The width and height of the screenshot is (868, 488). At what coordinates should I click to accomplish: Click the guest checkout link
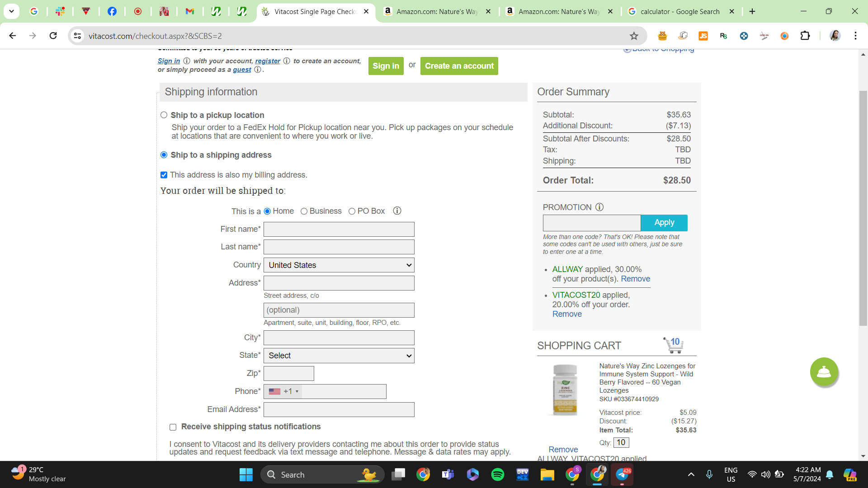(x=242, y=70)
